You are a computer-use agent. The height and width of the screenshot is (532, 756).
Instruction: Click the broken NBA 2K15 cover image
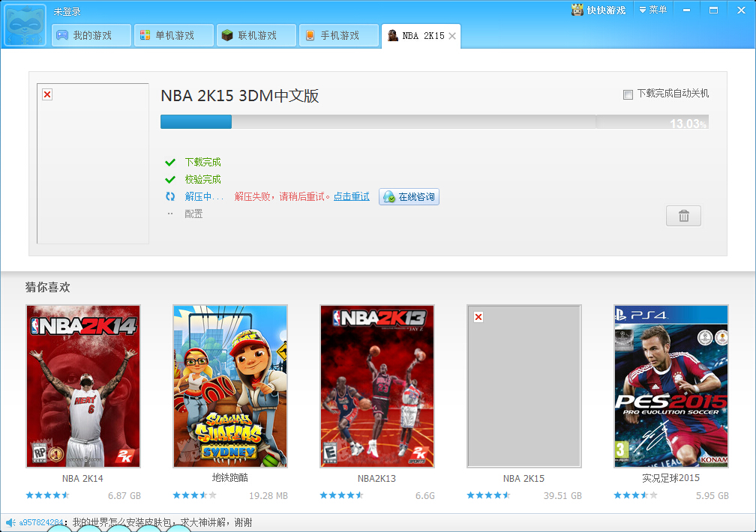[x=93, y=163]
